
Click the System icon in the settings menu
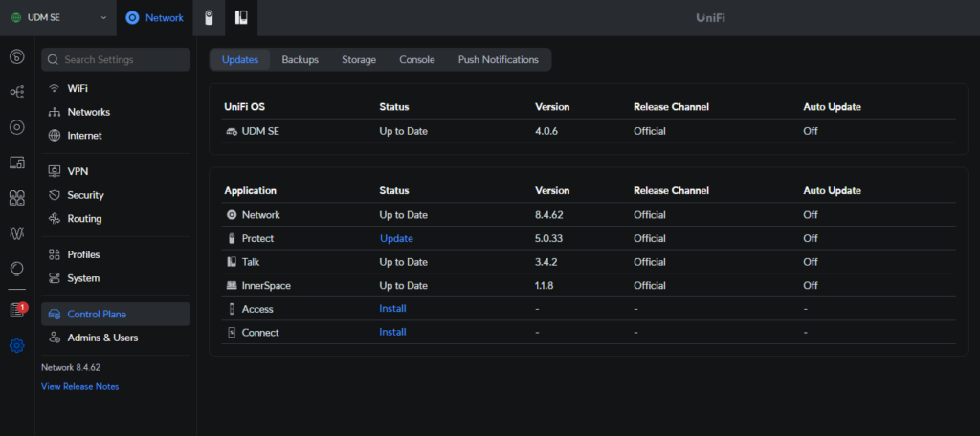55,278
